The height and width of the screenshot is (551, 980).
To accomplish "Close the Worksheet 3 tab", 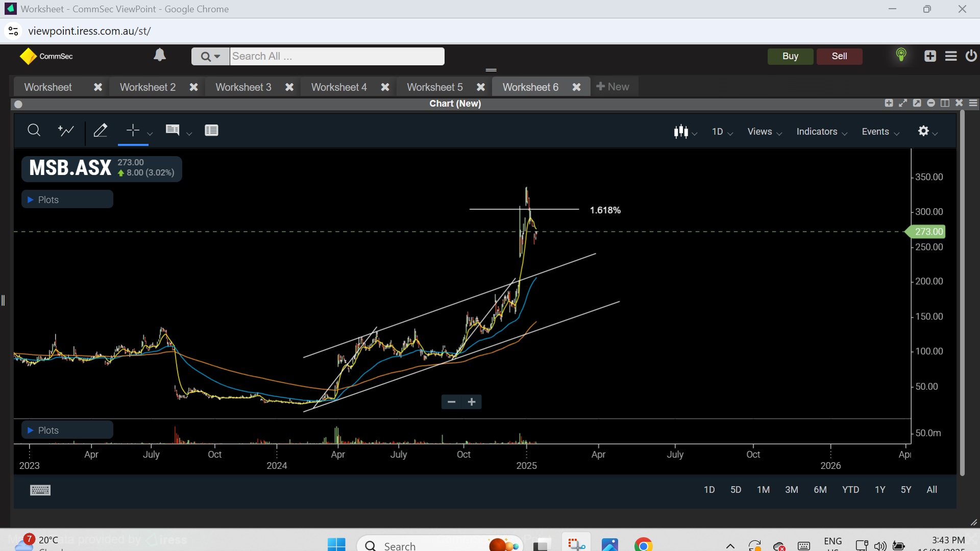I will (x=289, y=87).
